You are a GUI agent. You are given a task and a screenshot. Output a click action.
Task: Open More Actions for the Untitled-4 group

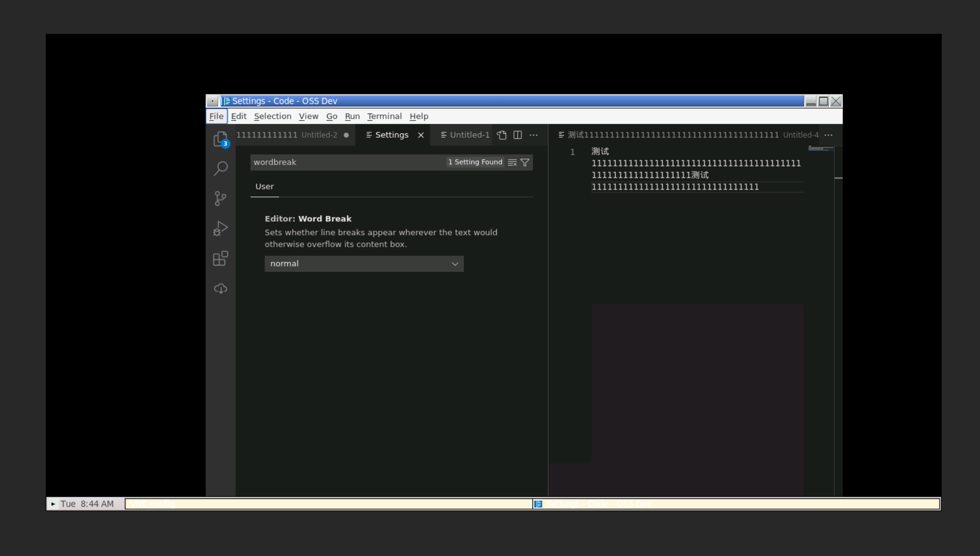tap(828, 135)
